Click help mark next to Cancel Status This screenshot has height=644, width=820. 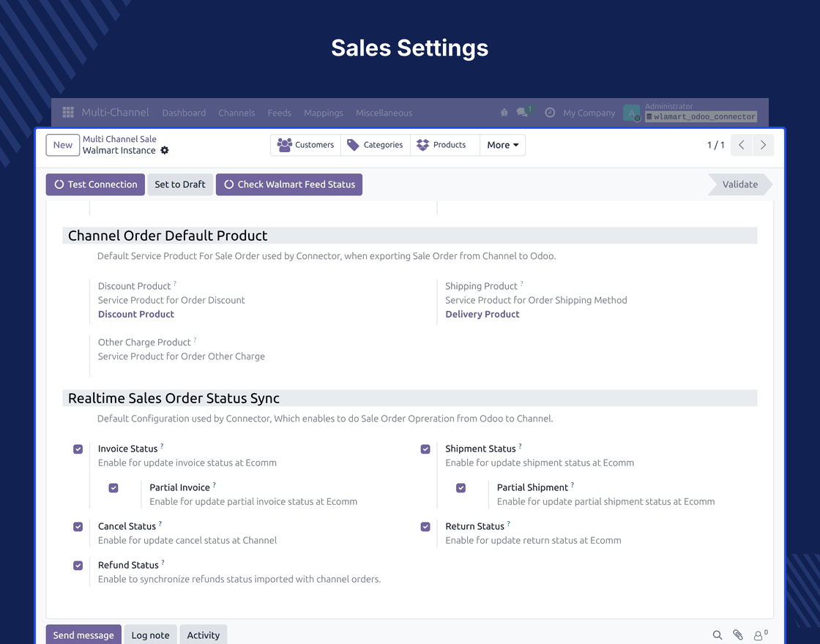click(160, 523)
